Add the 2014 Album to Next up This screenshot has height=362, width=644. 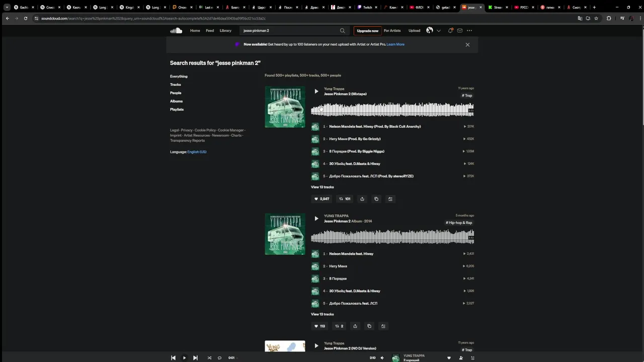tap(383, 326)
